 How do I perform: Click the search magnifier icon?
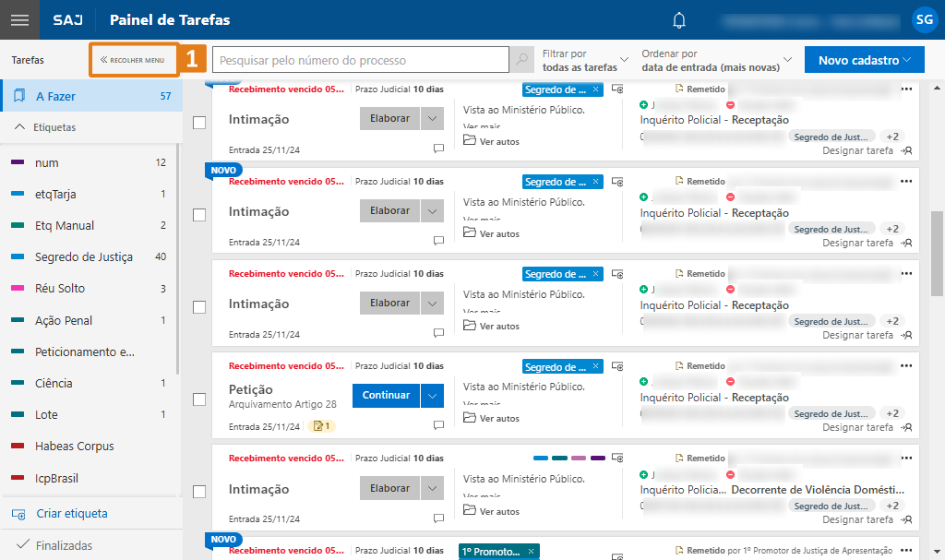[521, 59]
